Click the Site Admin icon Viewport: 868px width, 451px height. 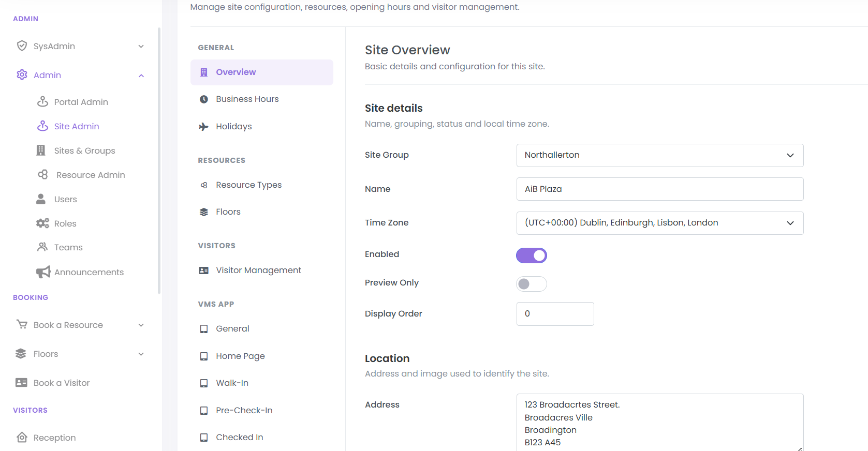pyautogui.click(x=42, y=126)
